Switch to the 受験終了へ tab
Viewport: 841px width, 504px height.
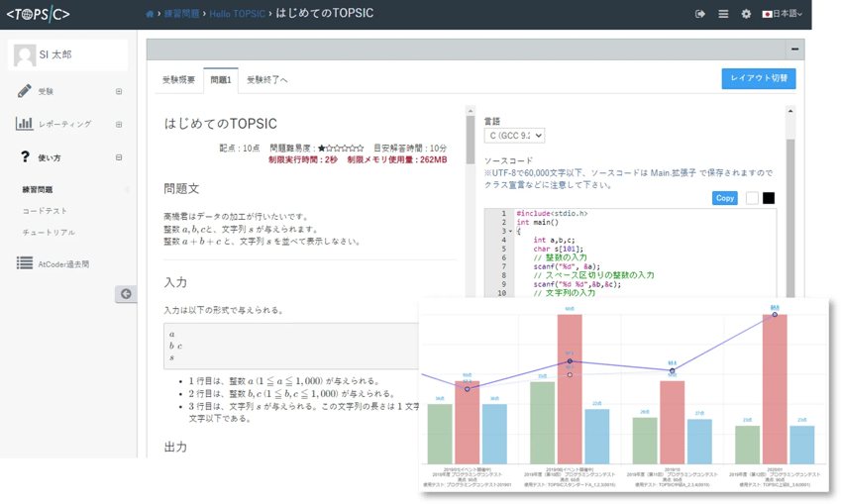[266, 79]
